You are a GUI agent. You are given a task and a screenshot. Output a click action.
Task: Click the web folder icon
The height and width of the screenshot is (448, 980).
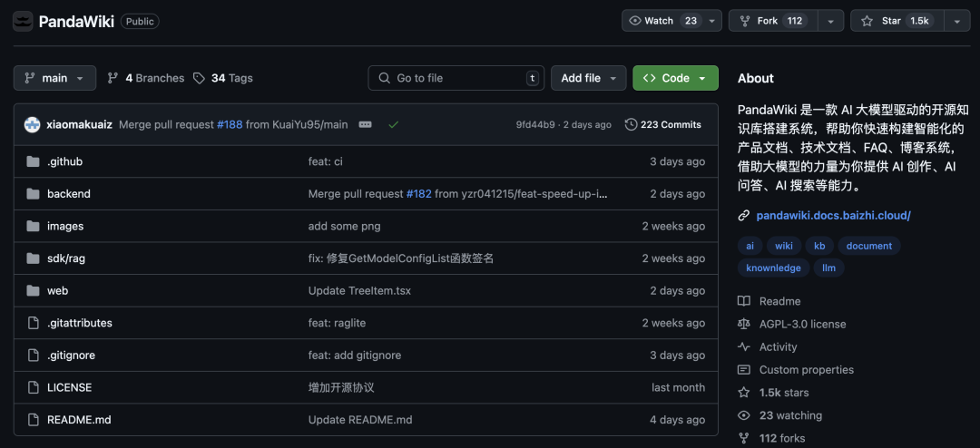pos(34,290)
